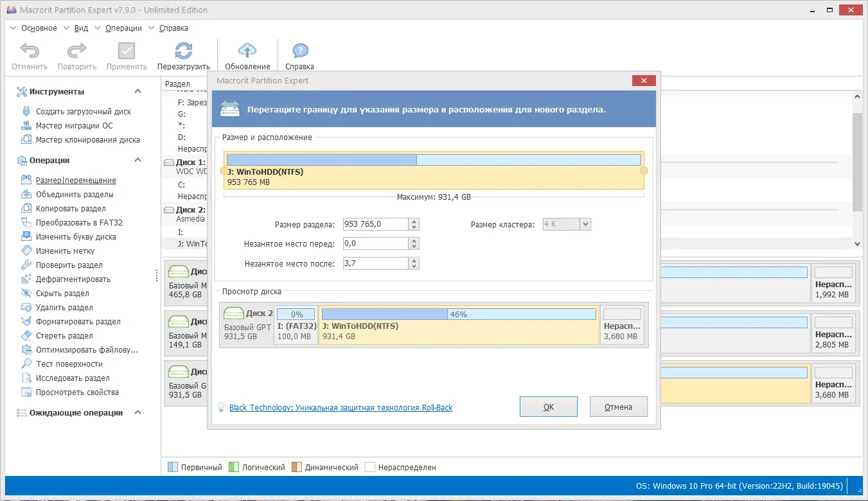
Task: Select the Изменить метку tag icon
Action: [x=26, y=251]
